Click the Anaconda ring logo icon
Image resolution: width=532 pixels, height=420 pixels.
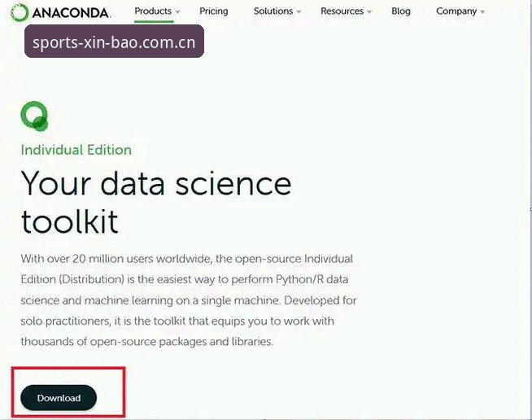coord(19,12)
